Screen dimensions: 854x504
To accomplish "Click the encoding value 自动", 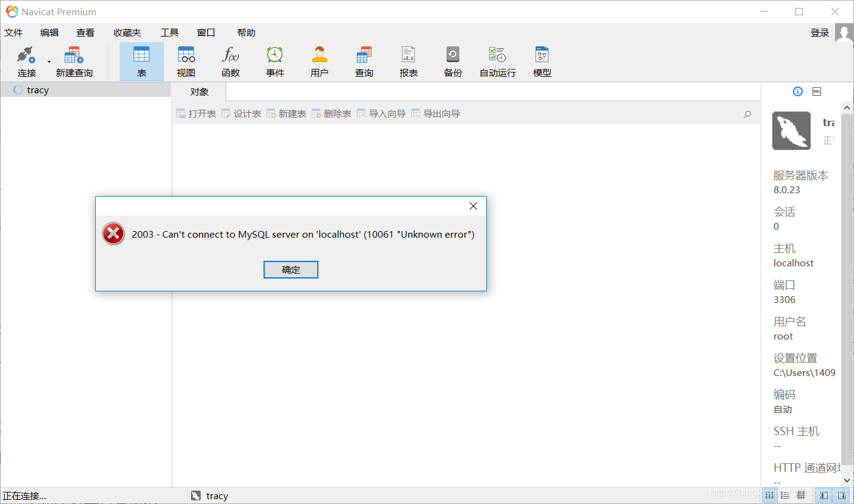I will pyautogui.click(x=783, y=409).
